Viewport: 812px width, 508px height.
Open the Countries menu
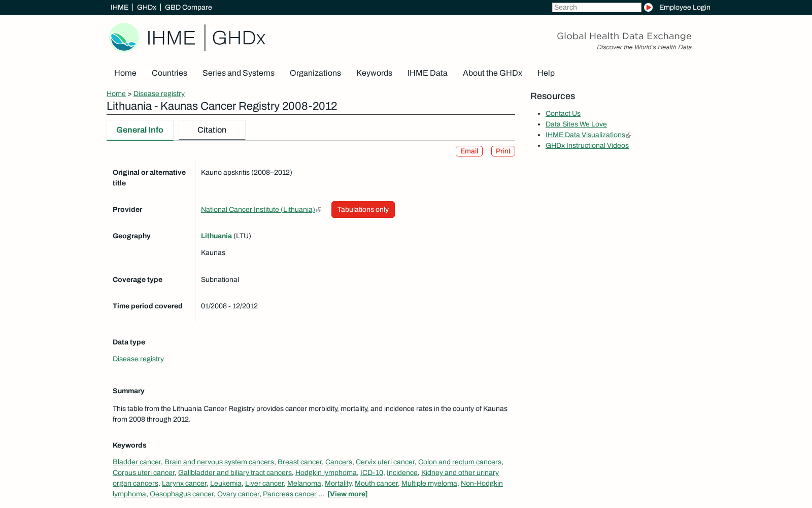click(x=170, y=73)
